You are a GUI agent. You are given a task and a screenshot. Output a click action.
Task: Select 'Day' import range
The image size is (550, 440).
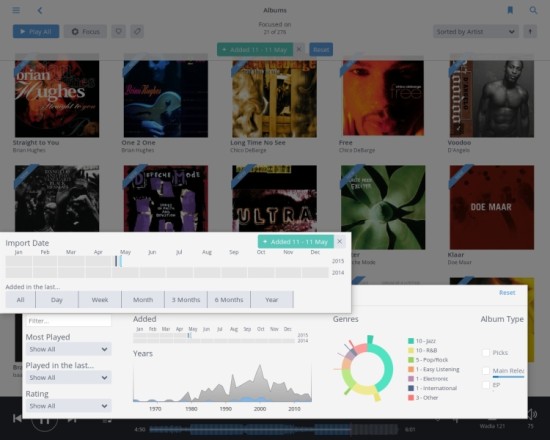(57, 300)
